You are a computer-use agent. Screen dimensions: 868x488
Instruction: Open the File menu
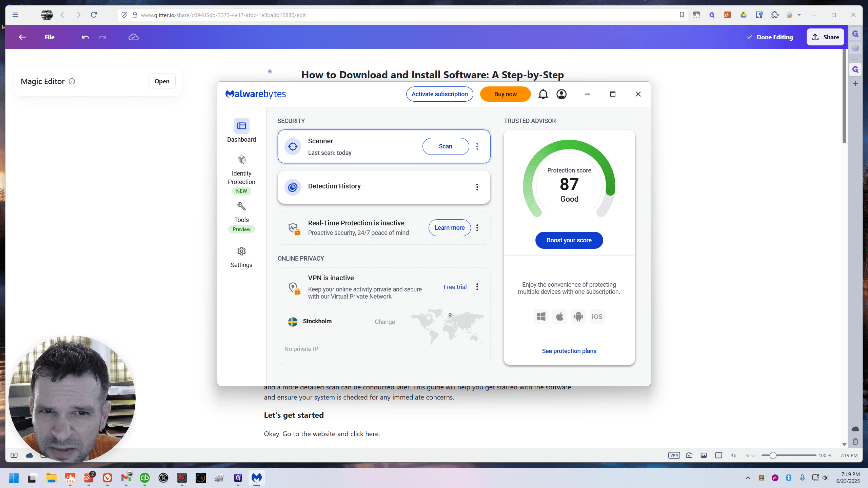pyautogui.click(x=50, y=37)
